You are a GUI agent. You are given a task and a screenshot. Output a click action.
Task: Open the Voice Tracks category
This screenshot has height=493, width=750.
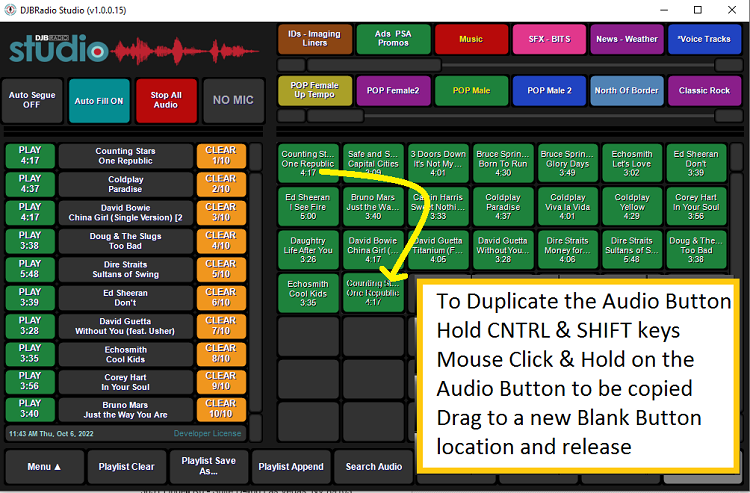point(705,39)
